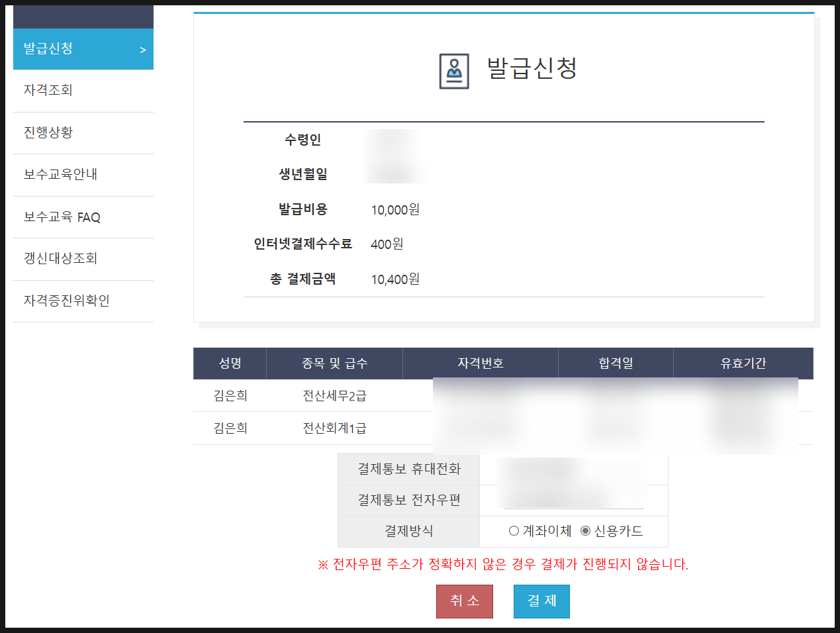
Task: Navigate to 갱신대상조회
Action: coord(60,258)
